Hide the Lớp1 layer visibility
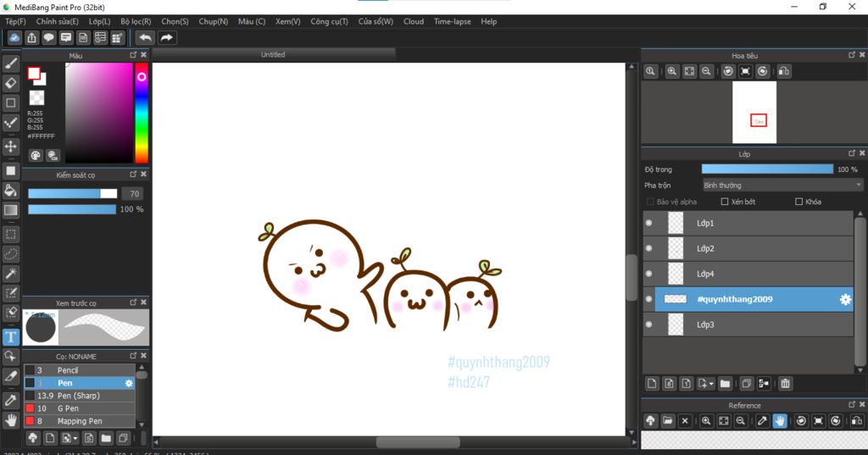The height and width of the screenshot is (455, 868). [x=649, y=223]
